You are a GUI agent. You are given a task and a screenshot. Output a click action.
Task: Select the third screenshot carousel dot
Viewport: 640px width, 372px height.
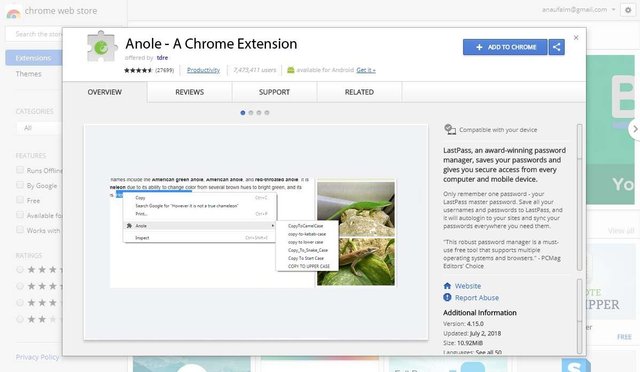click(x=259, y=113)
